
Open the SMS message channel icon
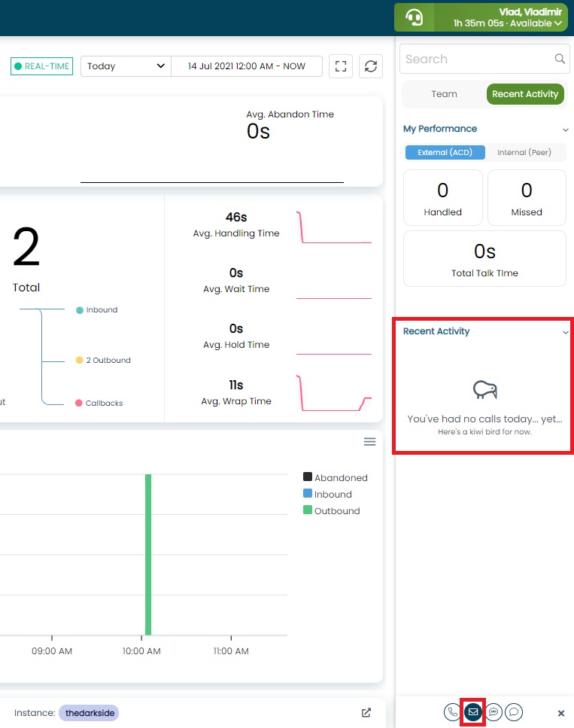pyautogui.click(x=494, y=711)
